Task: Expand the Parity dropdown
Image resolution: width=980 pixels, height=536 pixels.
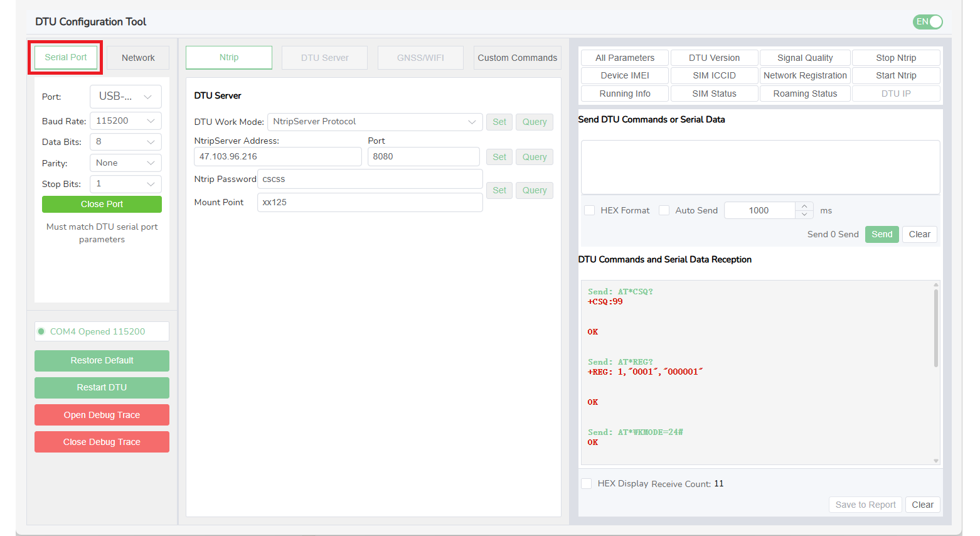Action: 125,163
